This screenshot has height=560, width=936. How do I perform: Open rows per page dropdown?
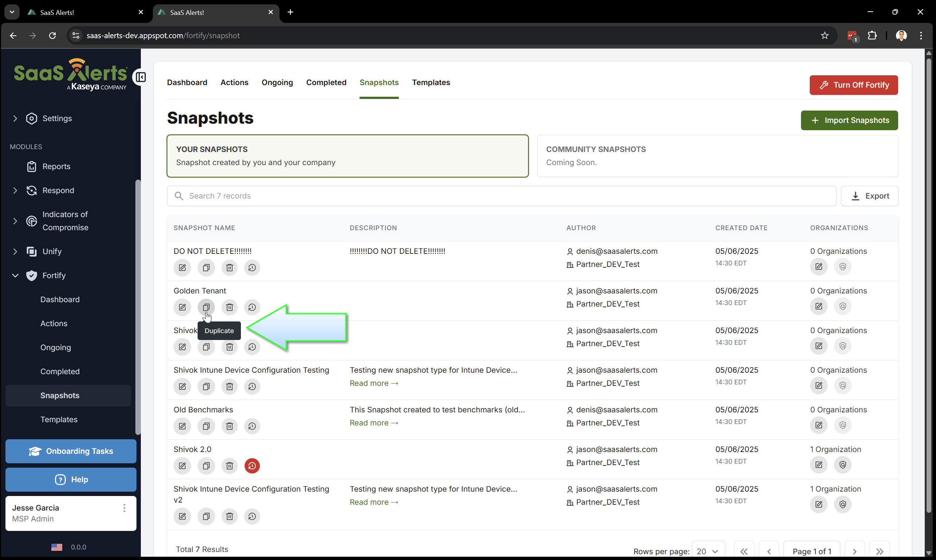[707, 551]
